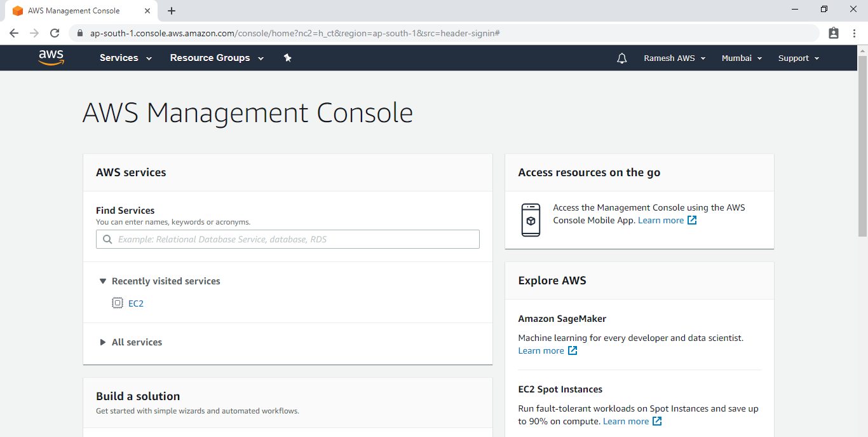This screenshot has height=437, width=868.
Task: Open the notifications bell icon
Action: (622, 59)
